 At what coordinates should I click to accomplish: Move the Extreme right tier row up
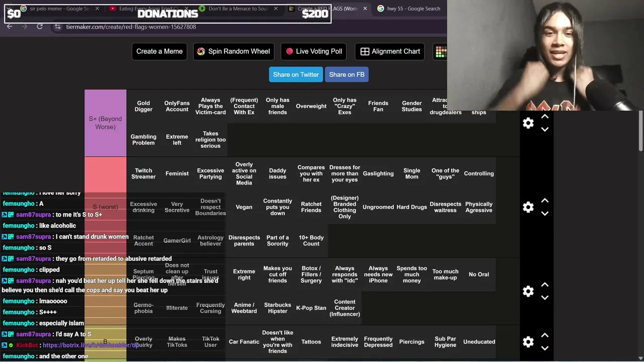click(x=545, y=285)
